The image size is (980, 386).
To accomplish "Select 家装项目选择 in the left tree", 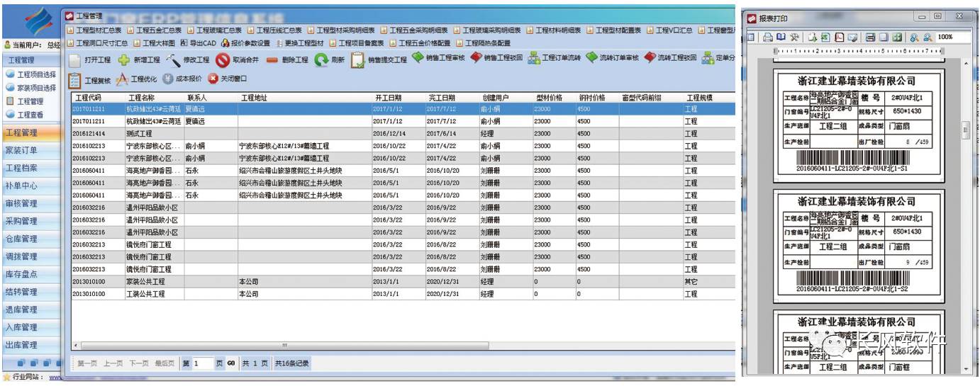I will tap(35, 88).
